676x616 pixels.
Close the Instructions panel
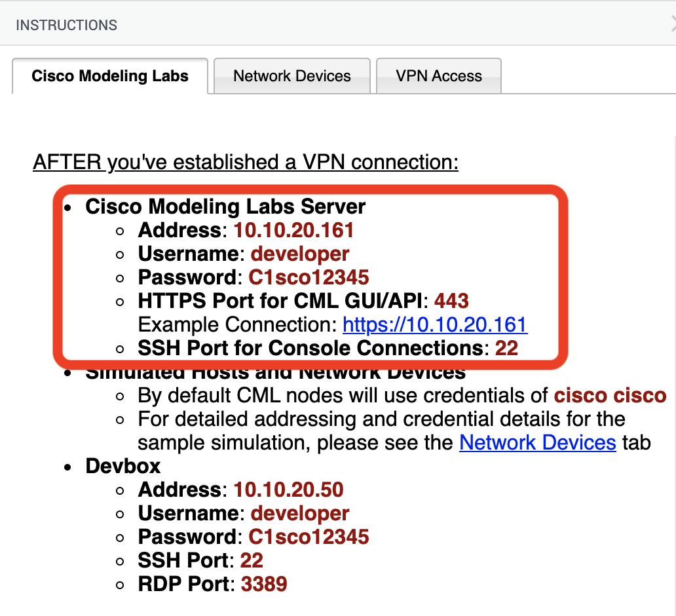click(x=672, y=25)
